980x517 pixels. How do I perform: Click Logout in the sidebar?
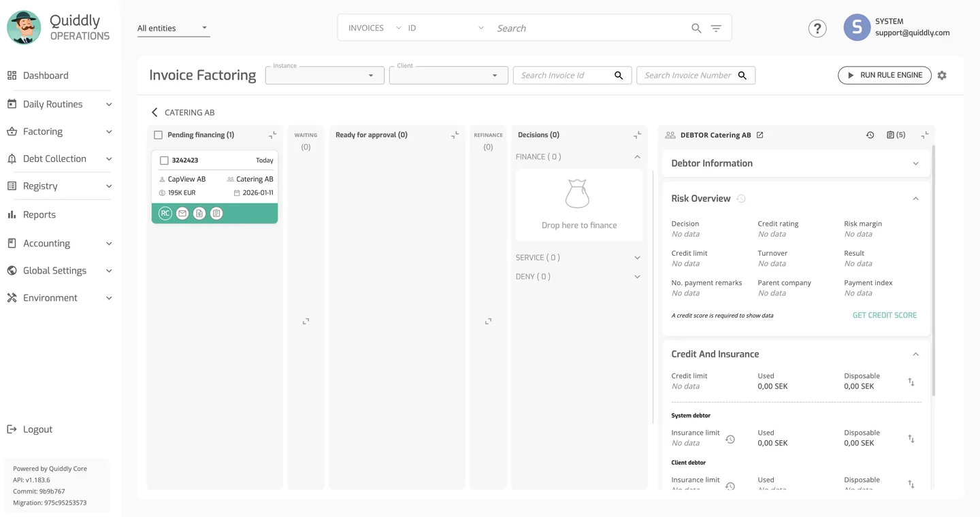37,429
